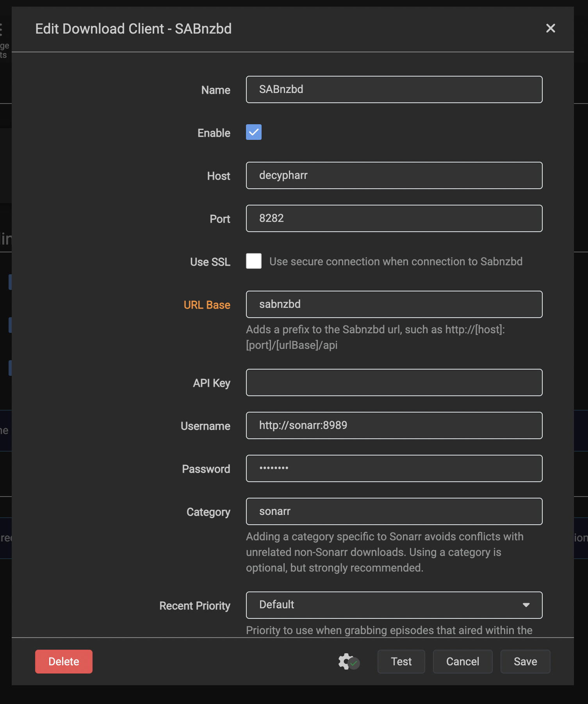Click the advanced settings gear icon
The width and height of the screenshot is (588, 704).
349,661
